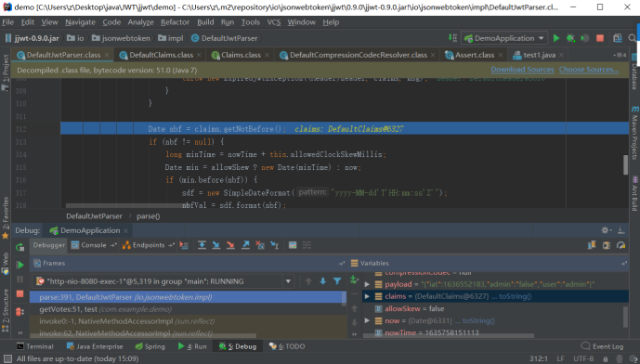640x364 pixels.
Task: Open the Endpoints tab in the debugger
Action: [149, 245]
